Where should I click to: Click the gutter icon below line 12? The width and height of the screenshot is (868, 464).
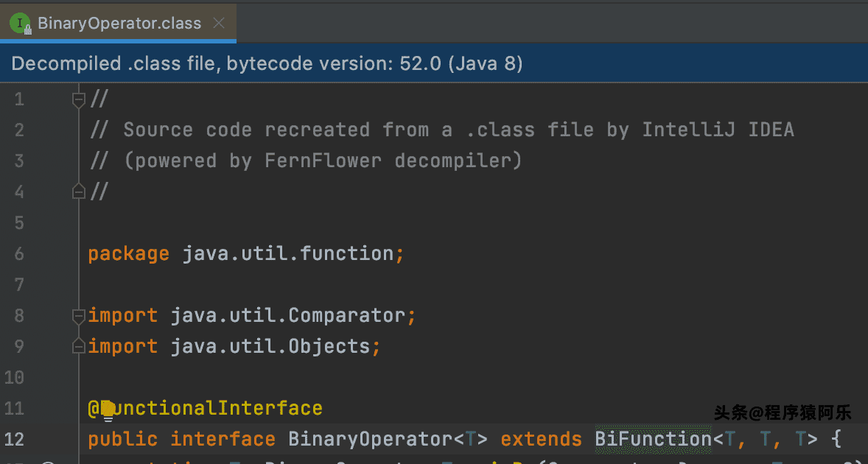point(49,461)
